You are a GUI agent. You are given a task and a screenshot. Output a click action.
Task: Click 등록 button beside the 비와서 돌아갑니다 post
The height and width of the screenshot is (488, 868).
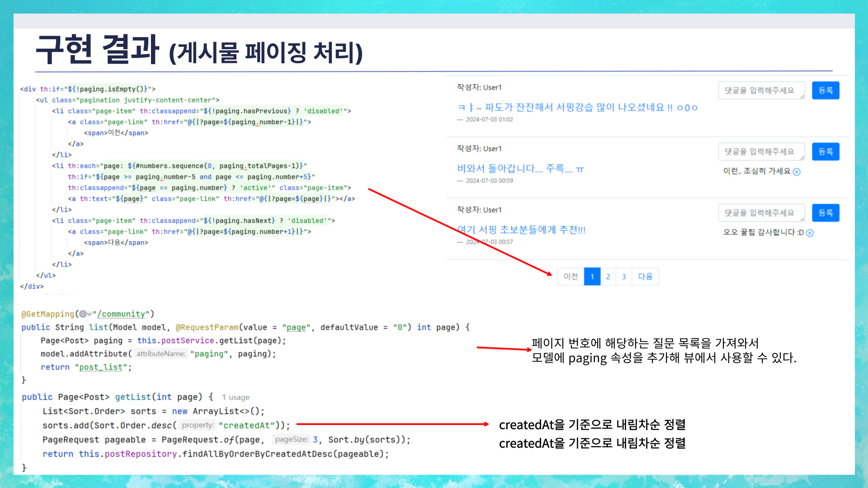click(x=826, y=151)
